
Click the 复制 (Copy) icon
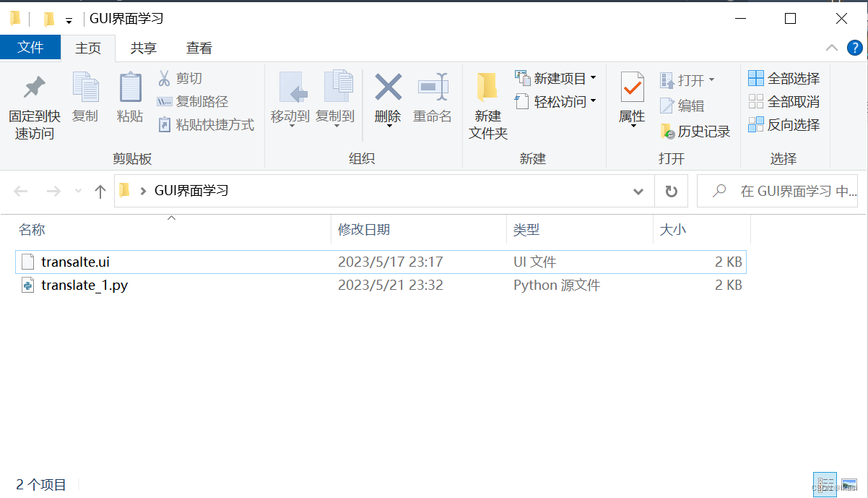(85, 101)
